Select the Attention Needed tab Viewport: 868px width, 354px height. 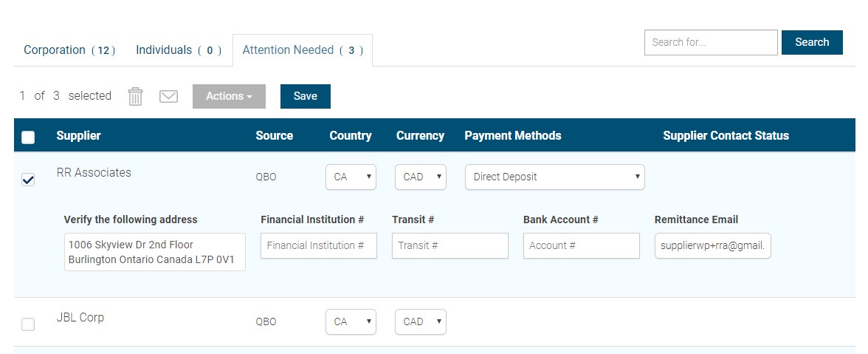pos(303,50)
